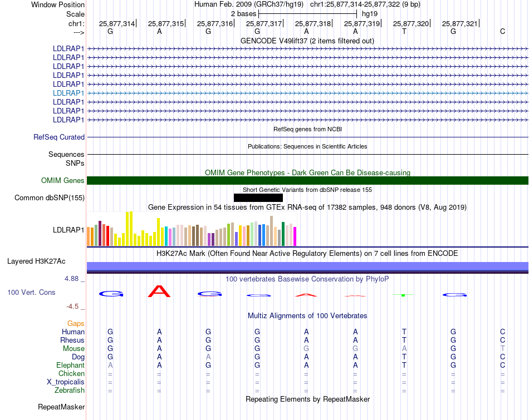Open 'Short Genetic Variants from dbSNP' title

(307, 190)
